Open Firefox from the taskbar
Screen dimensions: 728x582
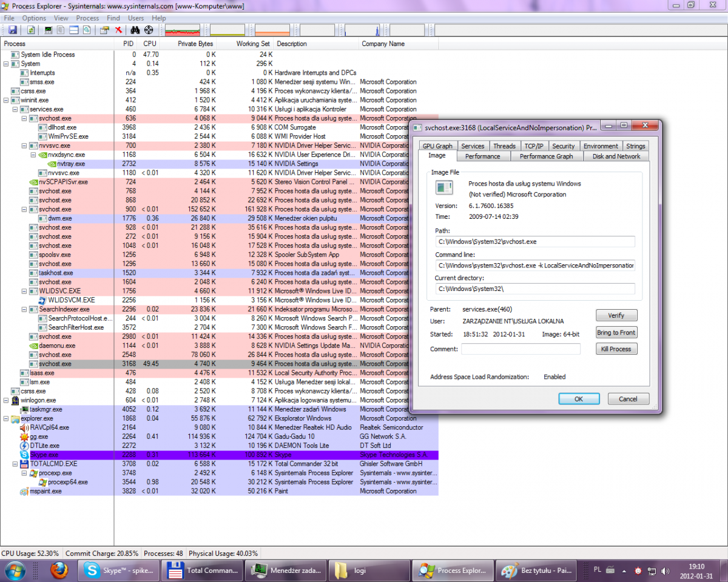59,570
